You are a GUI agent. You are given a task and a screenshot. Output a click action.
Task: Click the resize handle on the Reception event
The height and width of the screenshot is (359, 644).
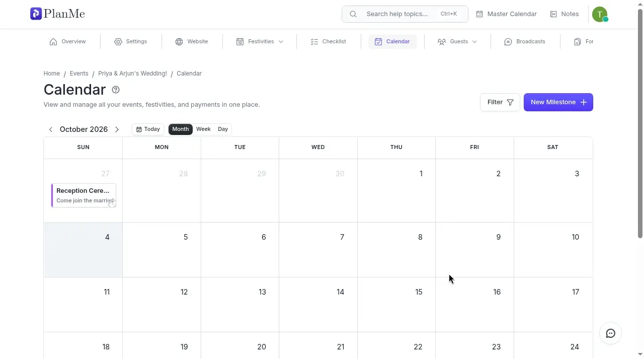pos(112,203)
